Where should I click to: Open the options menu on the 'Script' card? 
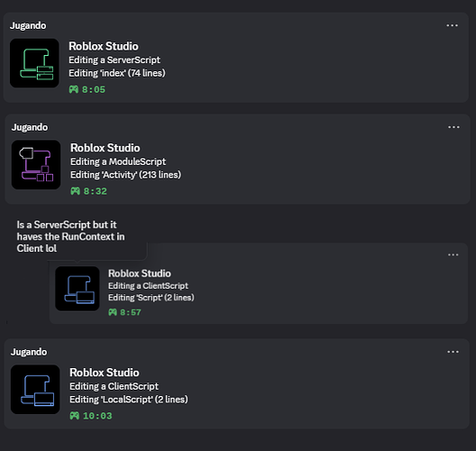[453, 254]
